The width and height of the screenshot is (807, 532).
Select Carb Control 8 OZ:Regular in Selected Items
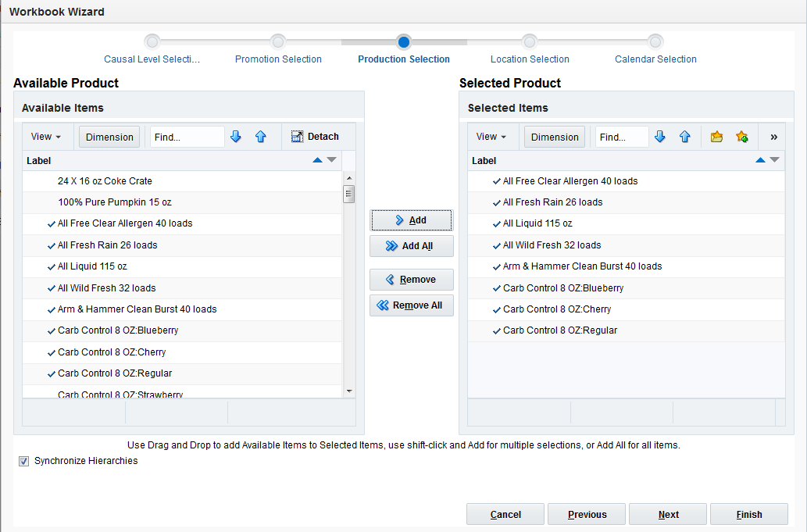[x=627, y=330]
